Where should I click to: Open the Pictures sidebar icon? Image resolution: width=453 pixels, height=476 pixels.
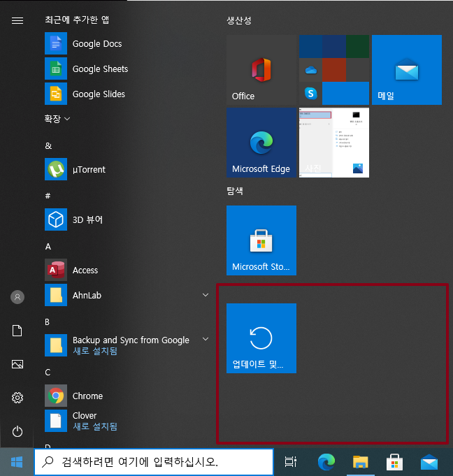tap(17, 364)
